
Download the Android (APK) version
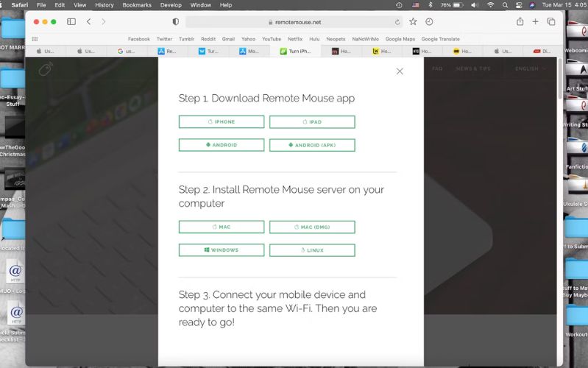click(x=312, y=145)
